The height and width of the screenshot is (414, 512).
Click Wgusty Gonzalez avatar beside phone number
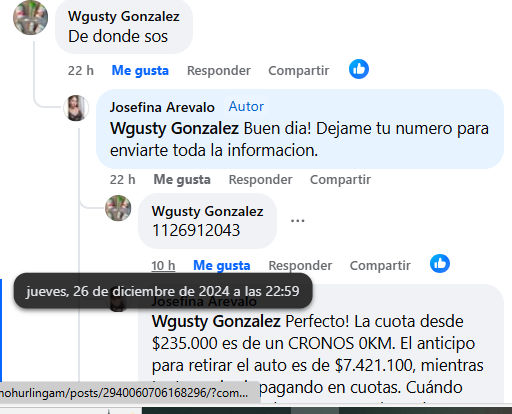pyautogui.click(x=118, y=208)
